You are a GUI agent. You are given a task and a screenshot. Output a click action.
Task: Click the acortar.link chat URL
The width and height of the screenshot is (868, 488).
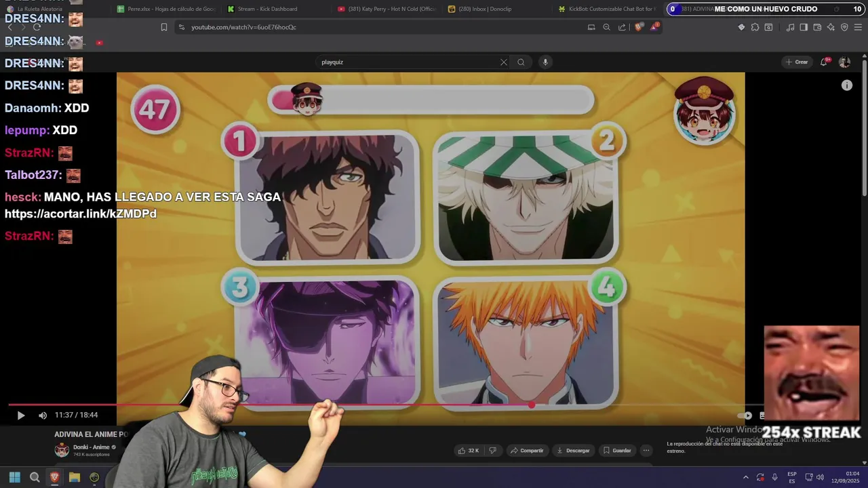click(x=81, y=214)
